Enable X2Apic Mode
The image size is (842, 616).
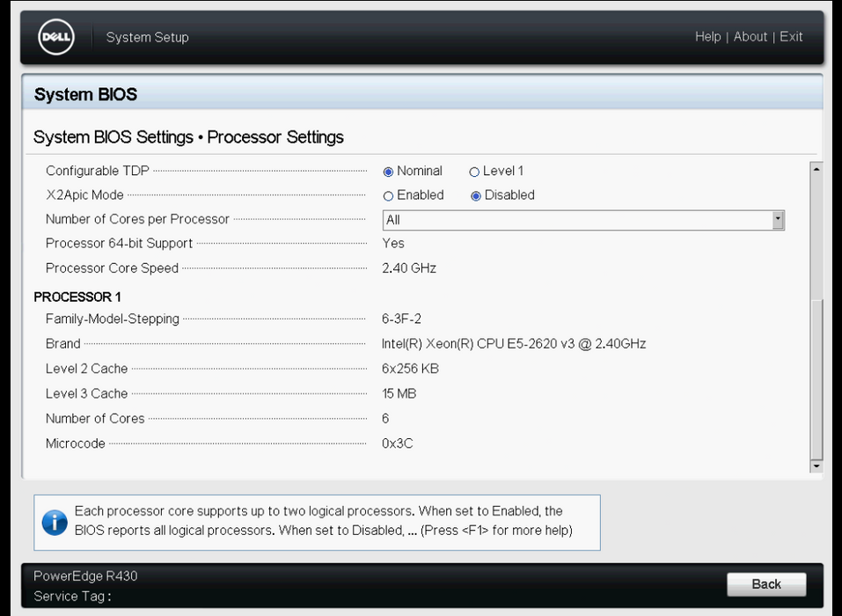coord(388,196)
